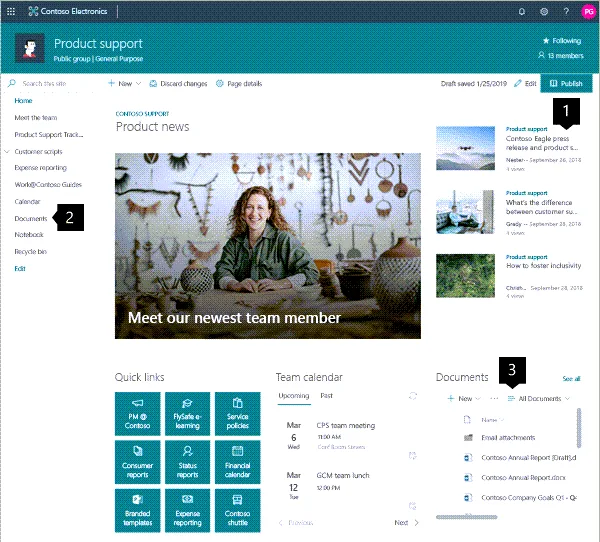The image size is (600, 542).
Task: Open Meet the team page
Action: pos(36,118)
